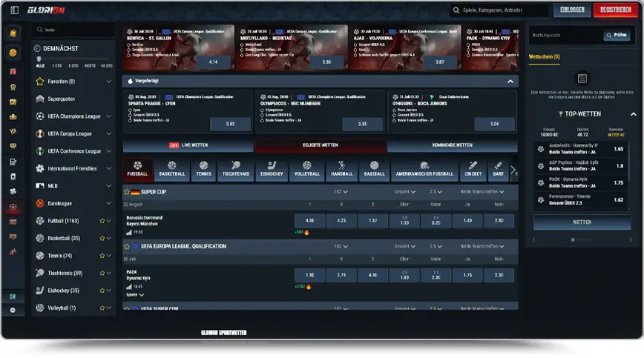The width and height of the screenshot is (644, 358).
Task: Click the Favoriten star icon
Action: tap(40, 82)
